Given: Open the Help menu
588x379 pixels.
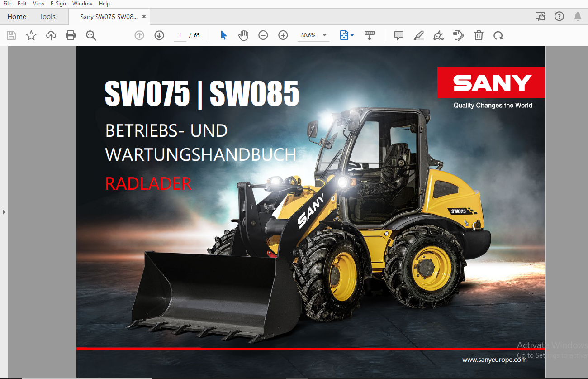Looking at the screenshot, I should click(x=104, y=4).
